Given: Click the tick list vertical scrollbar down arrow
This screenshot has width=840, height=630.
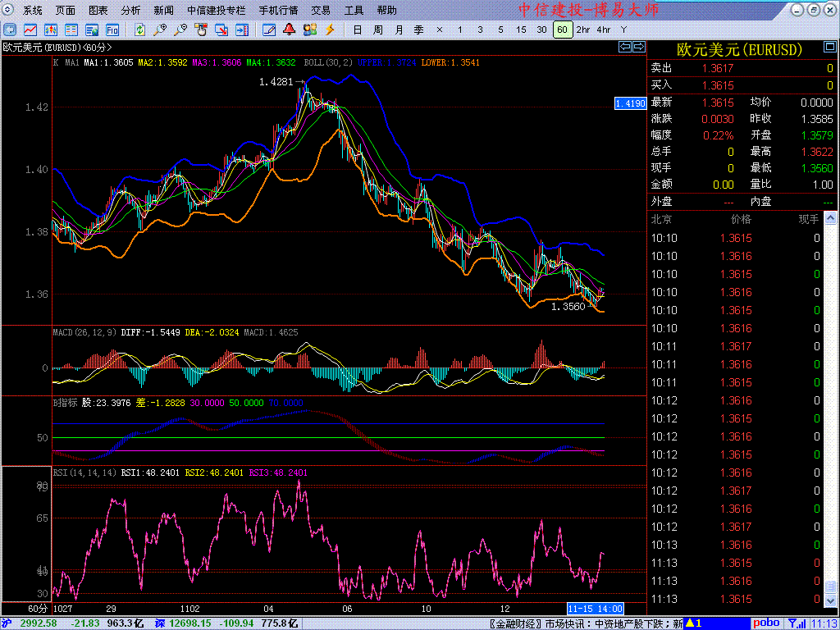Looking at the screenshot, I should tap(830, 600).
